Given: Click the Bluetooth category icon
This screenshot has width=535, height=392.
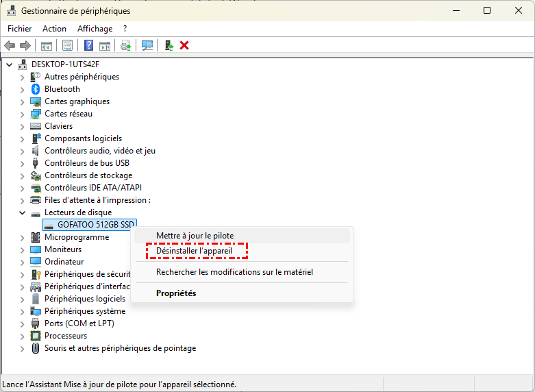Looking at the screenshot, I should 36,89.
